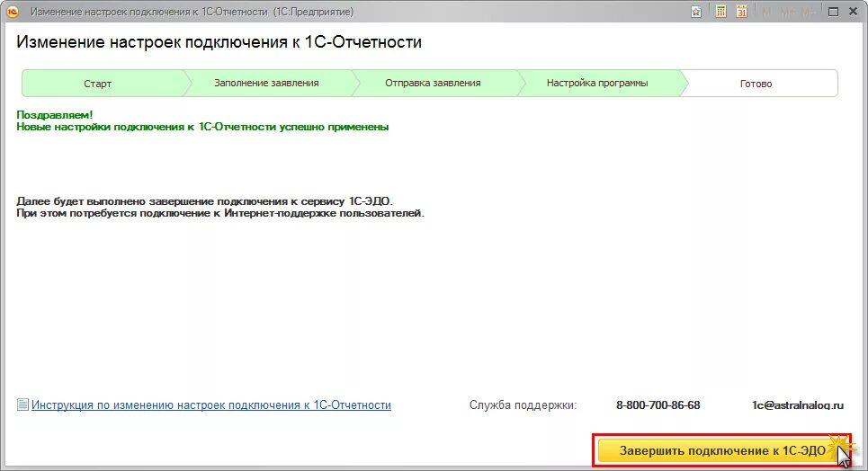The width and height of the screenshot is (868, 471).
Task: Click the Служба поддержки label
Action: (x=523, y=405)
